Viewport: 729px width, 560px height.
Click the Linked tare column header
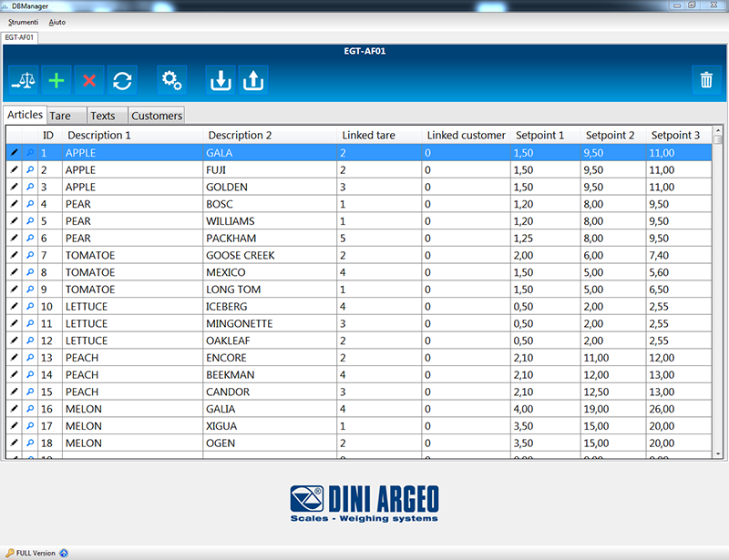368,136
